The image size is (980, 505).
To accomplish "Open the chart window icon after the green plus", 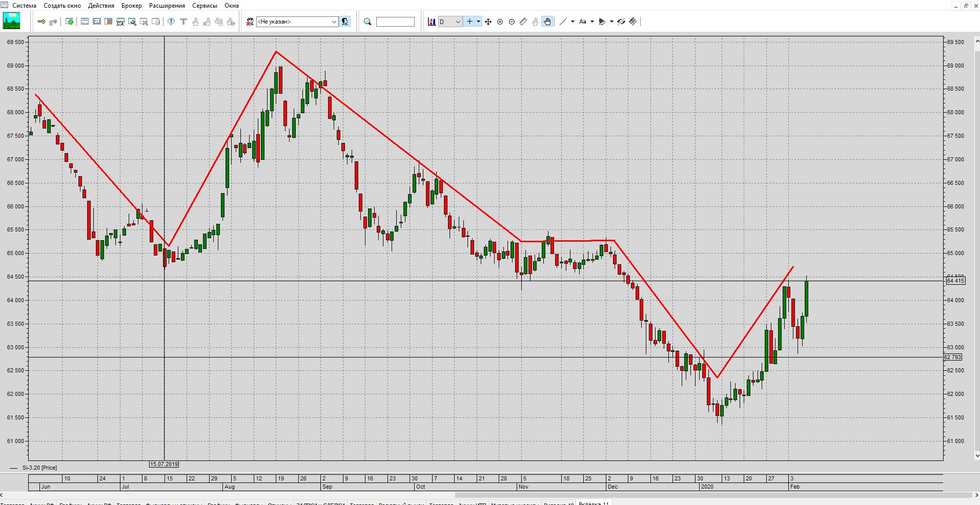I will [85, 22].
